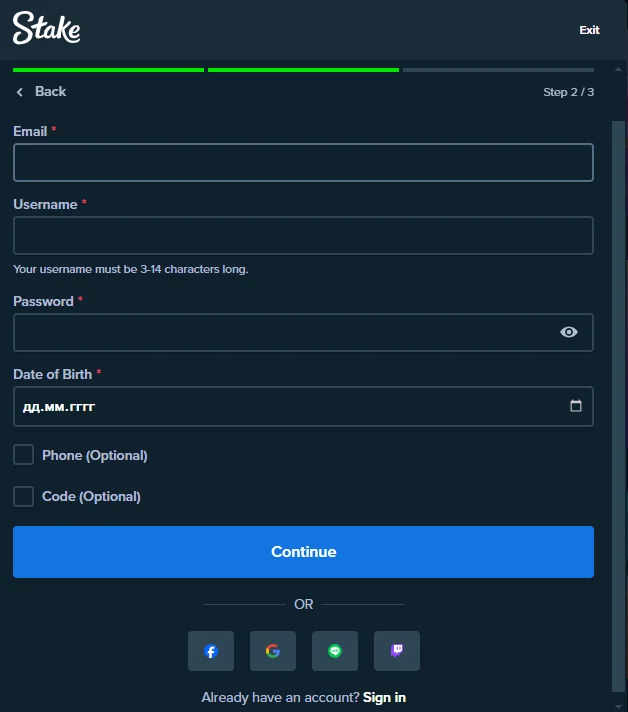Open the Sign in link
Screen dimensions: 628x712
[384, 697]
